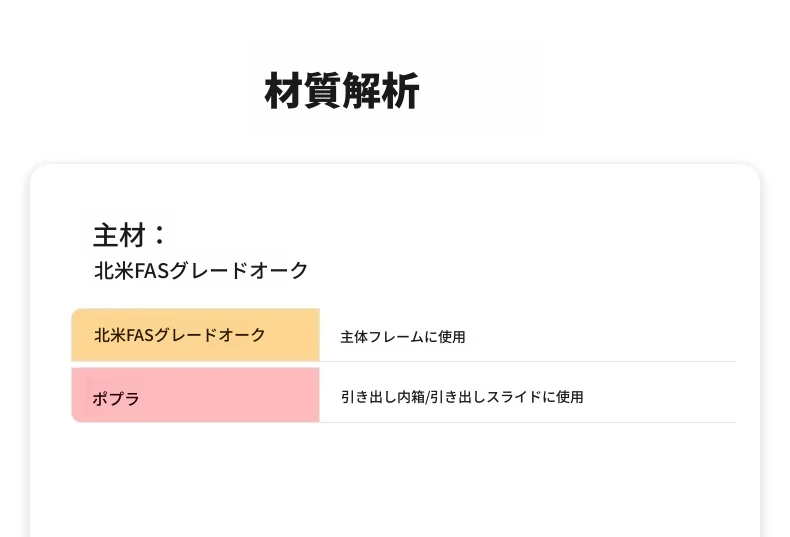Click the letters FAS in the 主材 subtitle
The image size is (790, 537).
tap(150, 271)
